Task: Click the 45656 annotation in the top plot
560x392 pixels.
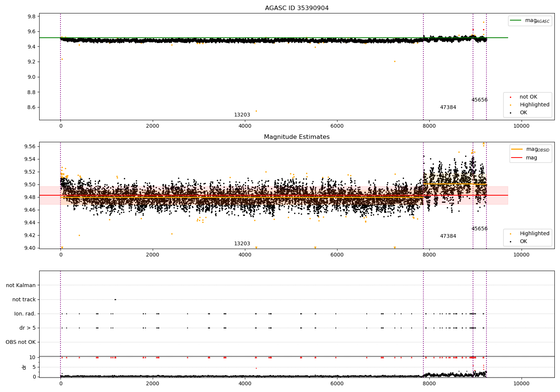Action: pyautogui.click(x=479, y=100)
